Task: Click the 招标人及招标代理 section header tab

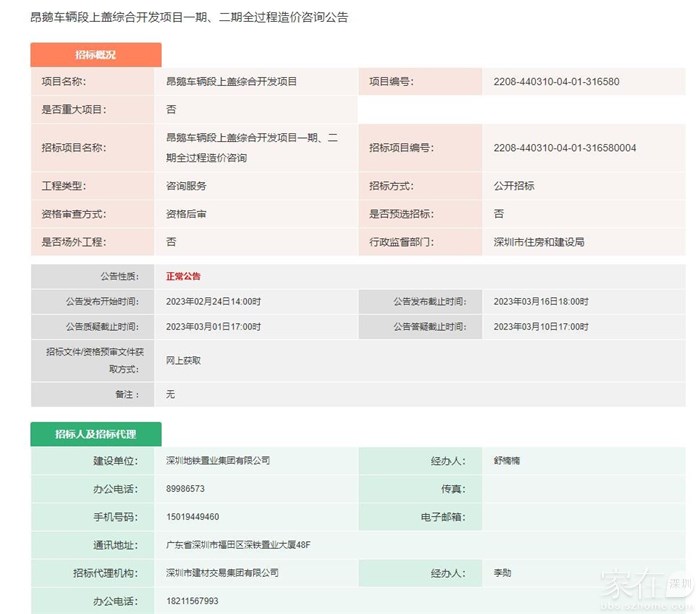Action: [95, 434]
